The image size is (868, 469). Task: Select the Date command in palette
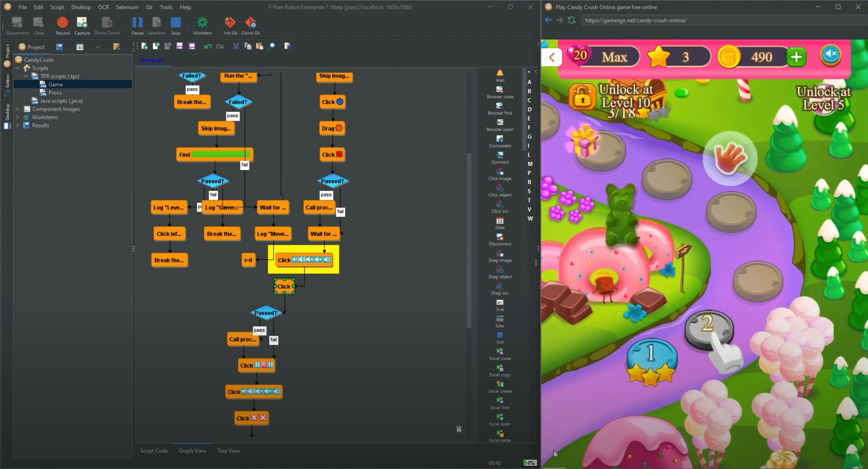[500, 223]
